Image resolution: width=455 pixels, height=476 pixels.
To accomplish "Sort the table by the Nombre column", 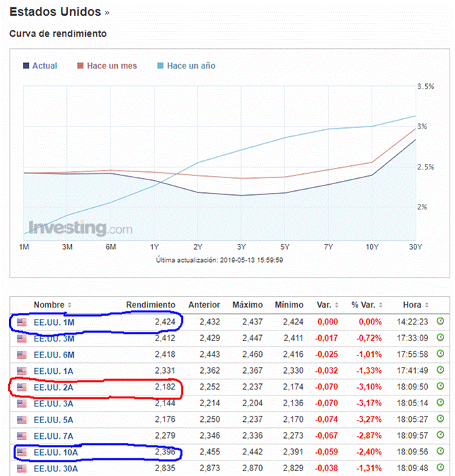I will (52, 305).
